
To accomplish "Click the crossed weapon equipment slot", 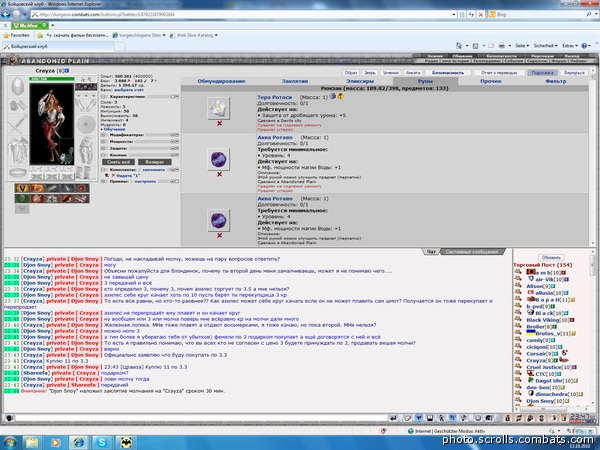I will pos(18,125).
